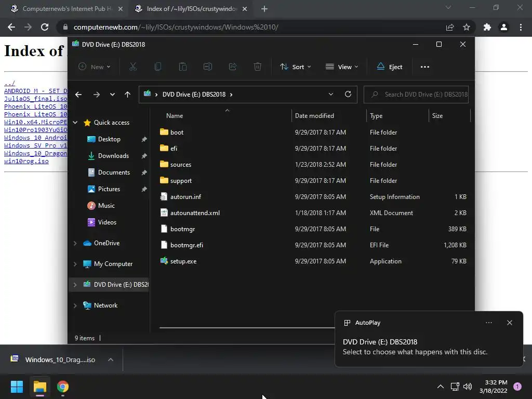The height and width of the screenshot is (399, 532).
Task: Go up one folder level in Explorer
Action: pyautogui.click(x=128, y=95)
